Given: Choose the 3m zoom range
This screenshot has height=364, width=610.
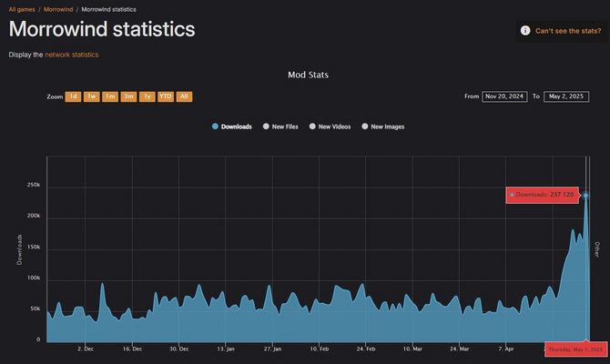Looking at the screenshot, I should [128, 96].
